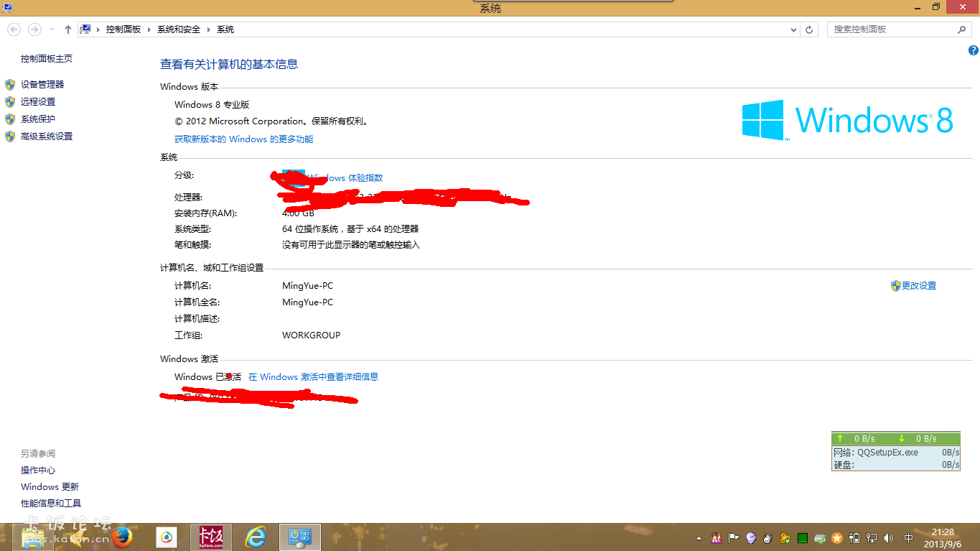
Task: Open the address bar history dropdown
Action: [793, 29]
